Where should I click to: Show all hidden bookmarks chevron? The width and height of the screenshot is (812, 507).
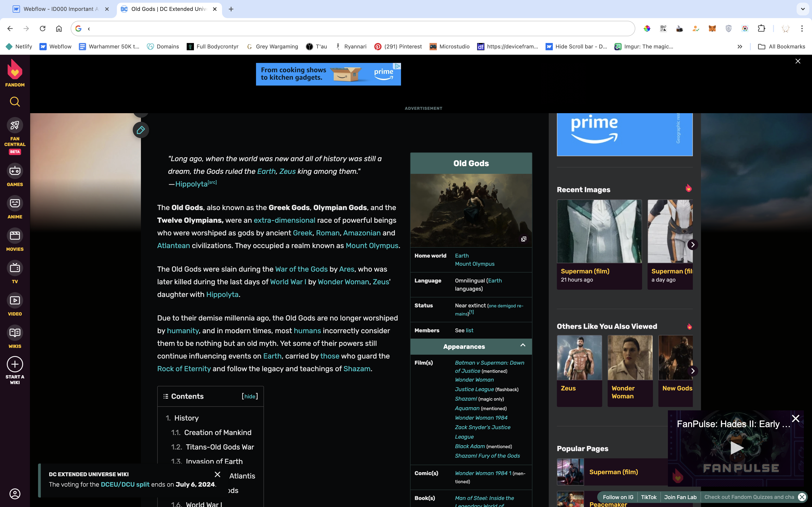pos(739,47)
